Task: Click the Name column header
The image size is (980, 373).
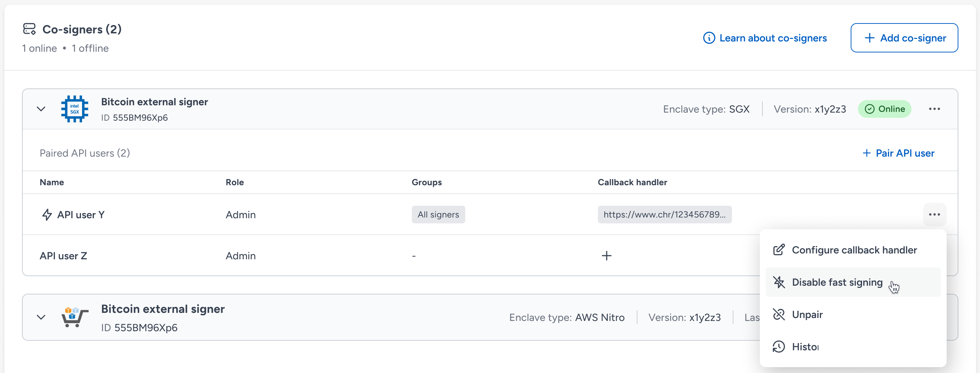Action: (x=52, y=182)
